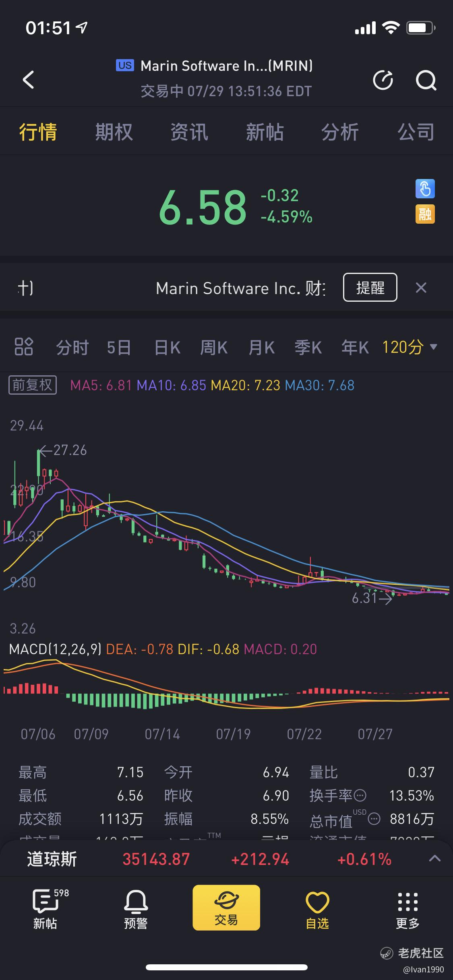Viewport: 453px width, 980px height.
Task: Select the 5日 chart period
Action: tap(119, 347)
